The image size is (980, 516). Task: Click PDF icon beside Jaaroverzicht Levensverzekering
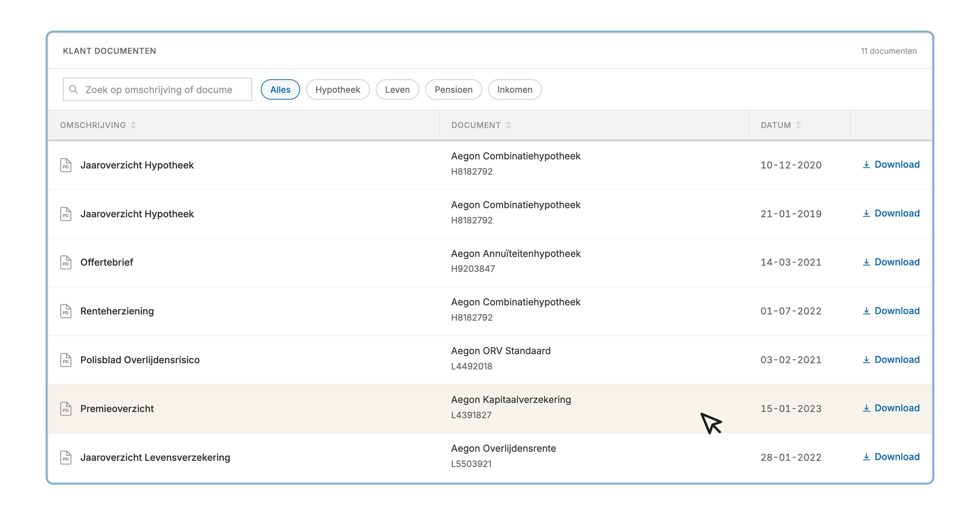[66, 457]
